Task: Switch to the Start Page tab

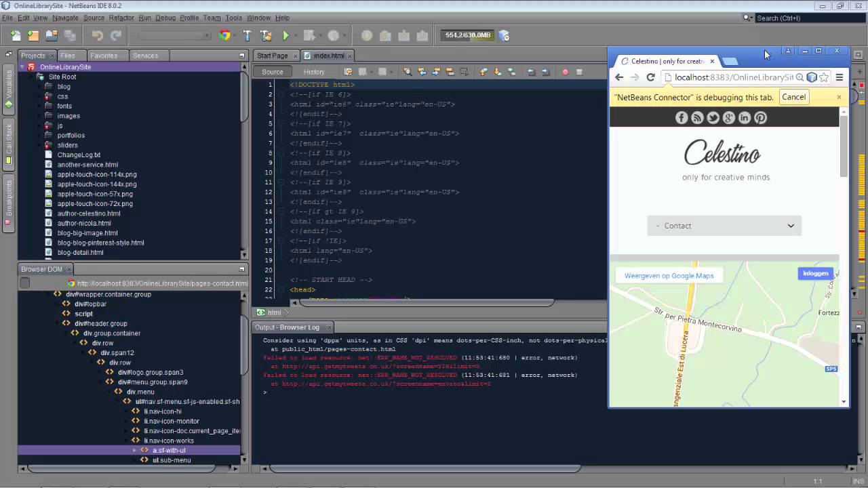Action: (x=272, y=56)
